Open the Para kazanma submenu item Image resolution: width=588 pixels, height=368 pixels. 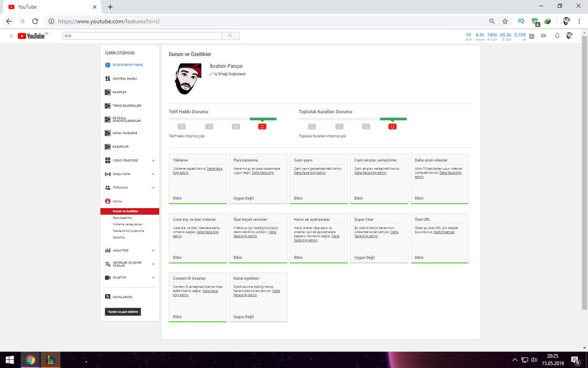click(122, 217)
